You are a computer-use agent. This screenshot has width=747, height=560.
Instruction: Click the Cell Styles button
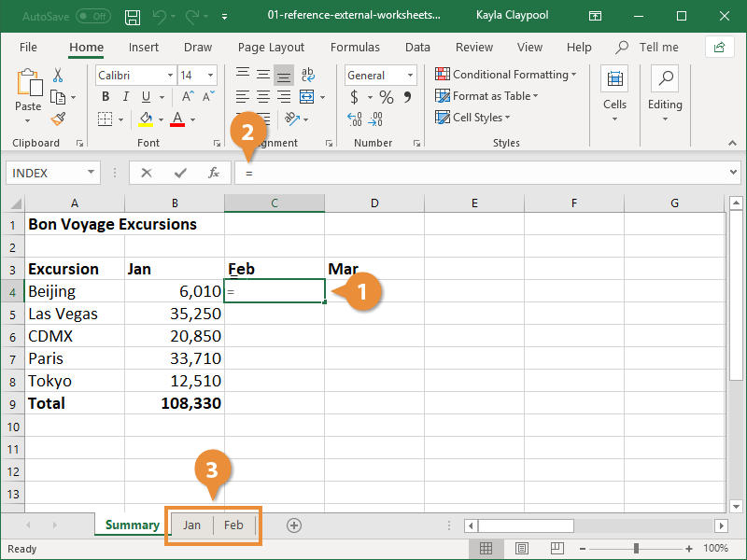(469, 117)
